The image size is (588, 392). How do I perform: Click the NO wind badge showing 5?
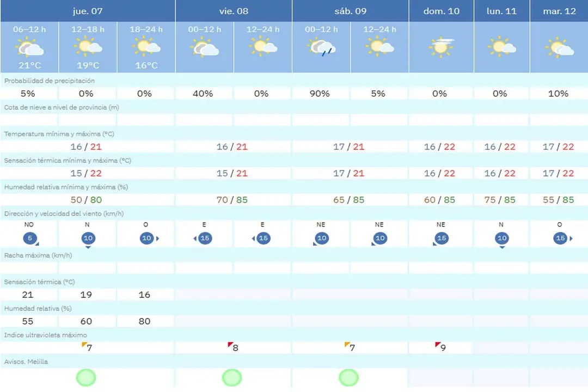[x=30, y=238]
